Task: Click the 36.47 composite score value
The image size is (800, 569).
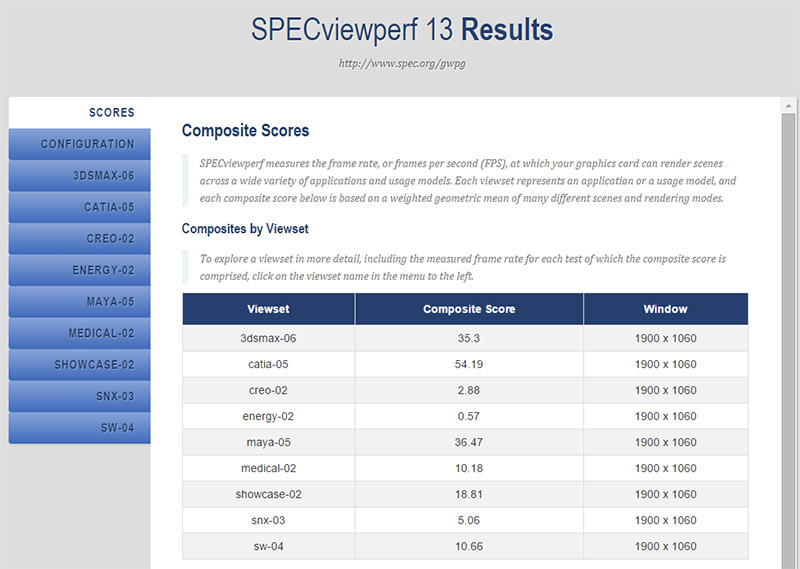Action: point(469,442)
